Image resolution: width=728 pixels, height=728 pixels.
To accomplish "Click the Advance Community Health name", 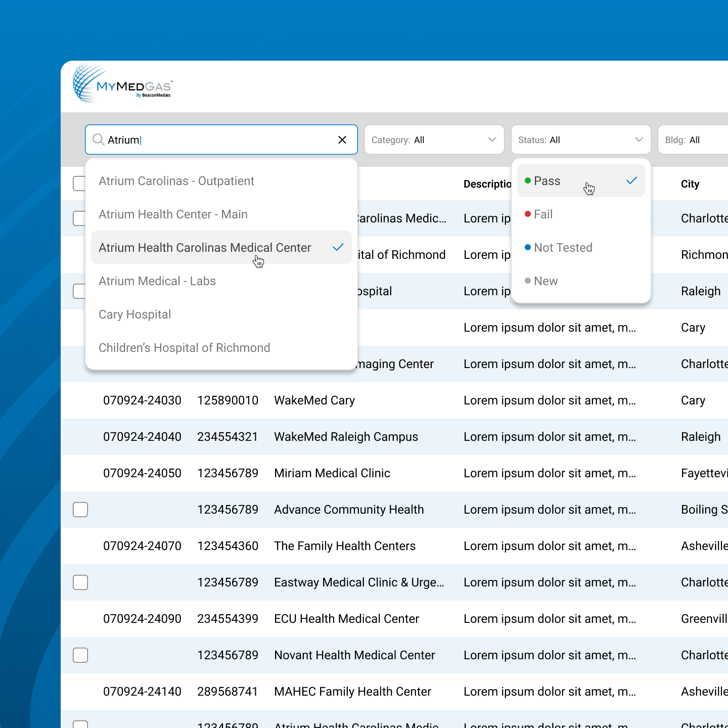I will (x=349, y=510).
